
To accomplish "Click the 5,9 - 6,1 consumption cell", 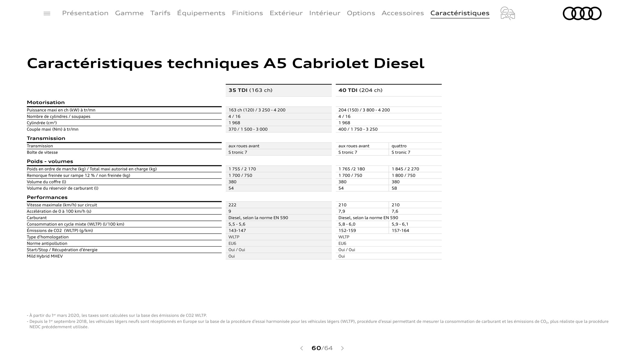I will [x=415, y=224].
